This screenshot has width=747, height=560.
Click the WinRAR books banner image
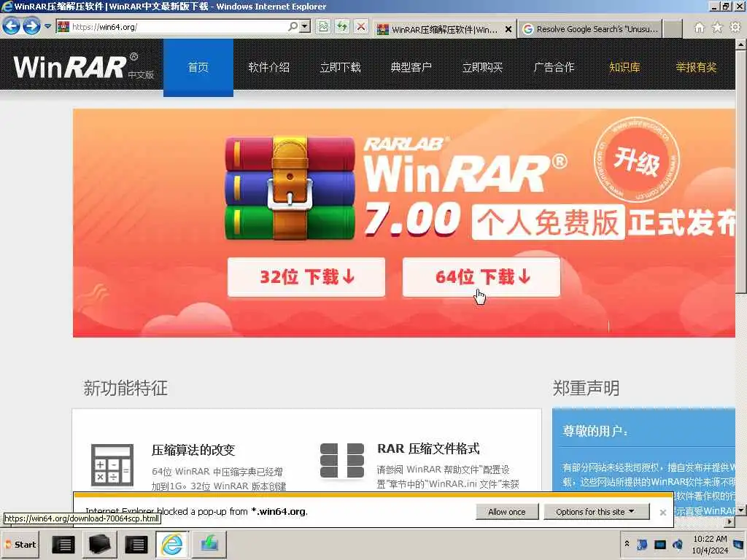point(290,188)
